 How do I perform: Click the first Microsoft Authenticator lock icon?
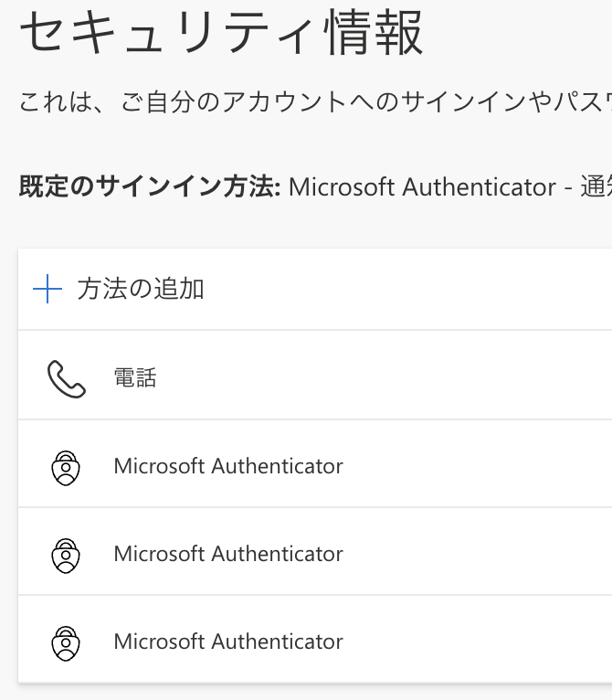pyautogui.click(x=65, y=467)
